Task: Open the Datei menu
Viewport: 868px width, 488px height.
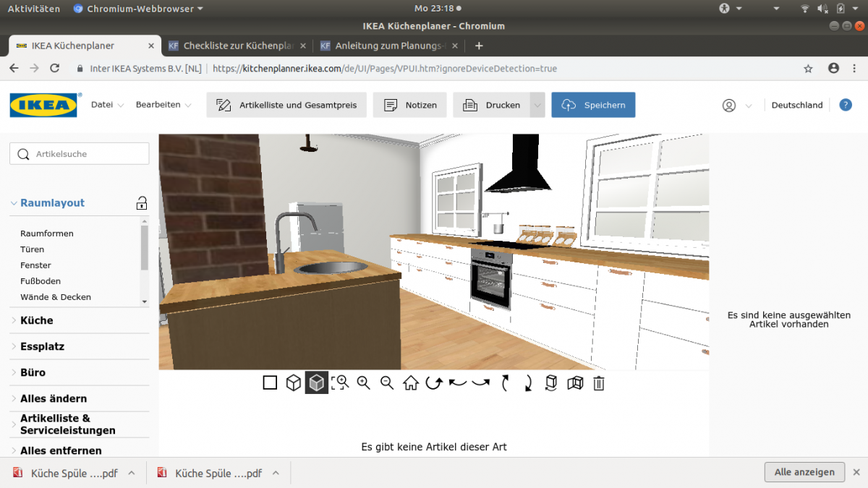Action: pyautogui.click(x=107, y=105)
